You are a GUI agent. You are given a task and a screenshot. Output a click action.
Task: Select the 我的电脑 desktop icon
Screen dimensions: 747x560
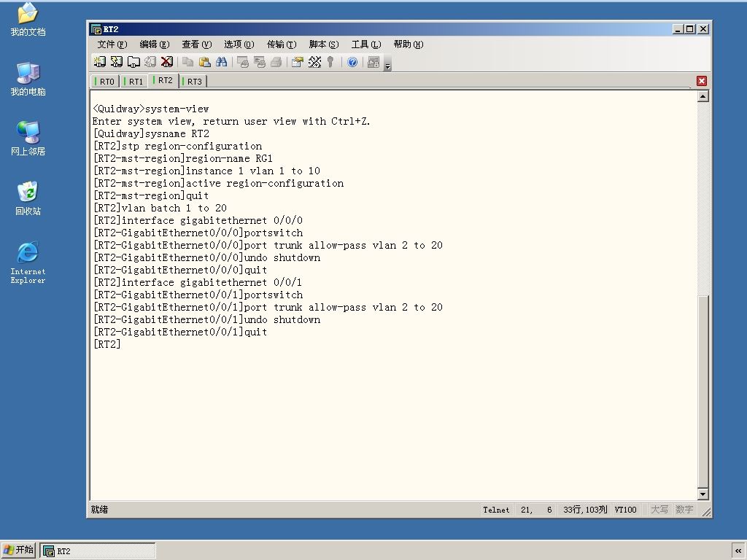tap(28, 79)
